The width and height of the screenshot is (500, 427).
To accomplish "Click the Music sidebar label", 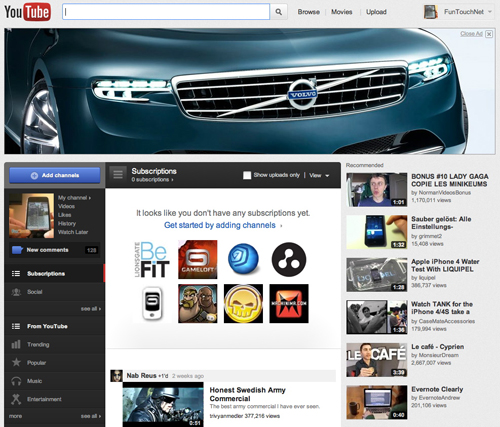I will [x=34, y=381].
